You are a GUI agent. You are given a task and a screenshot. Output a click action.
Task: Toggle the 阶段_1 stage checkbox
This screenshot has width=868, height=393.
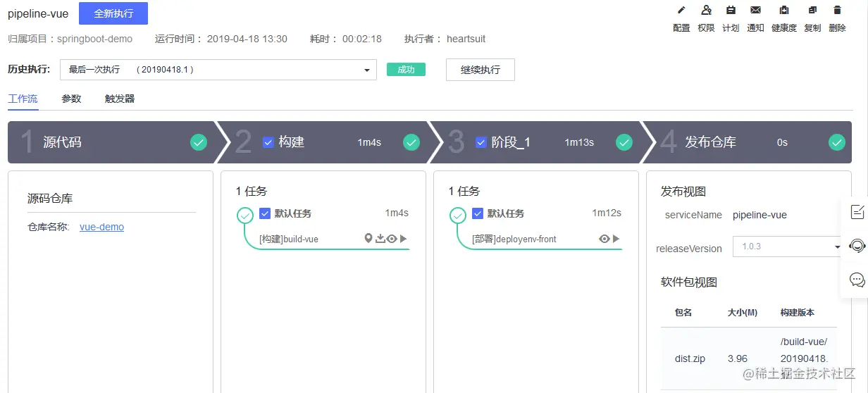pyautogui.click(x=481, y=142)
